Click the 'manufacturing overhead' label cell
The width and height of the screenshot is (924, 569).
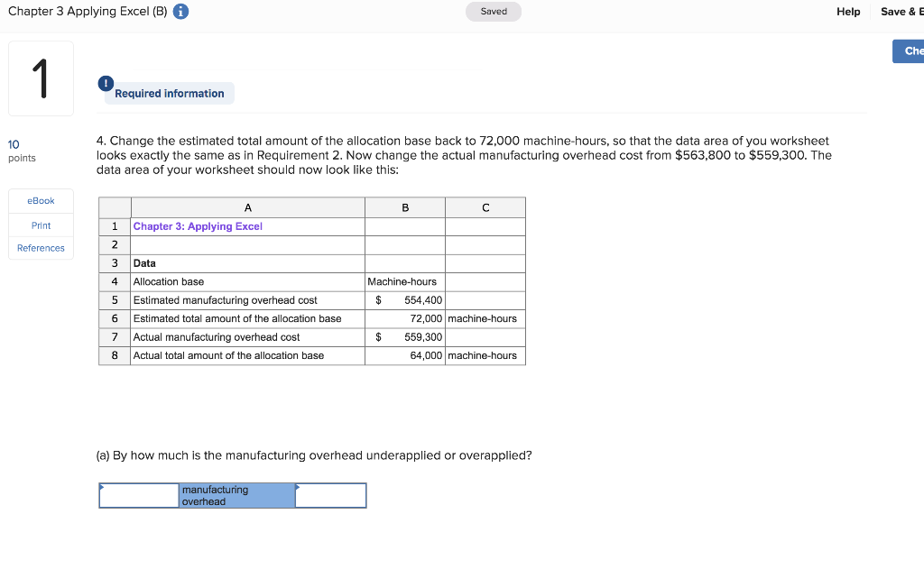(237, 495)
